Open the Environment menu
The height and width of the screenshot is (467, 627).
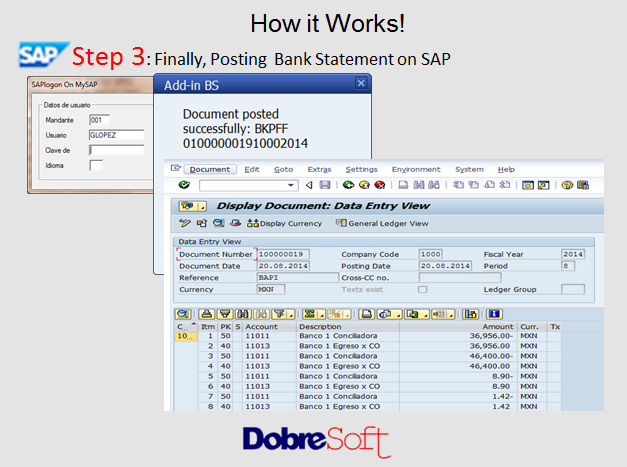click(x=416, y=170)
